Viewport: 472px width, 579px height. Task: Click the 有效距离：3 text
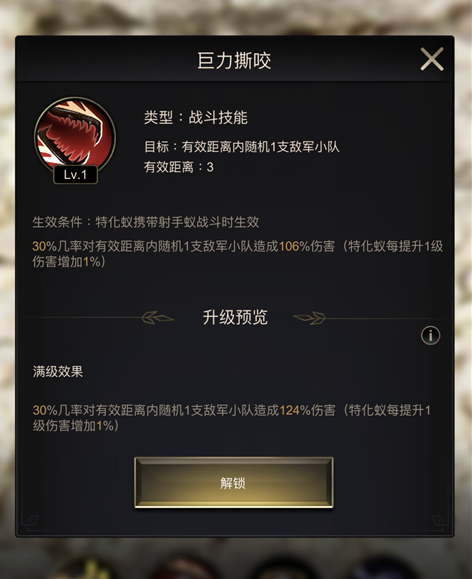tap(179, 167)
